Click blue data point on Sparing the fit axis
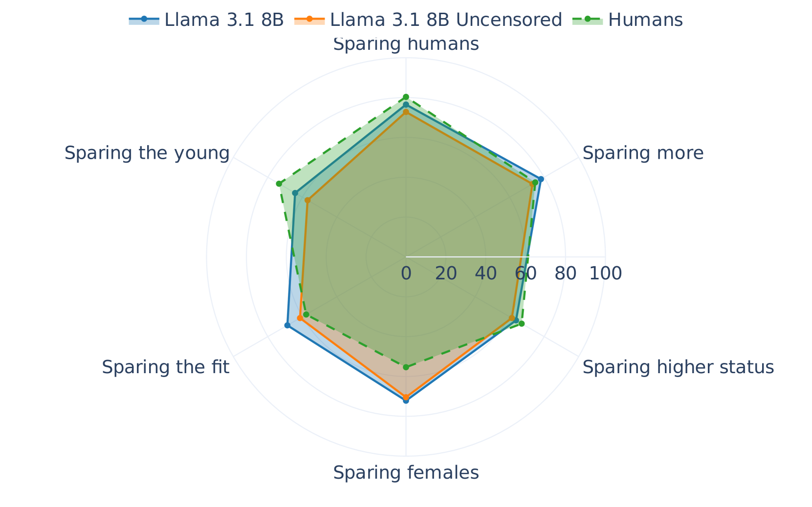 tap(287, 325)
